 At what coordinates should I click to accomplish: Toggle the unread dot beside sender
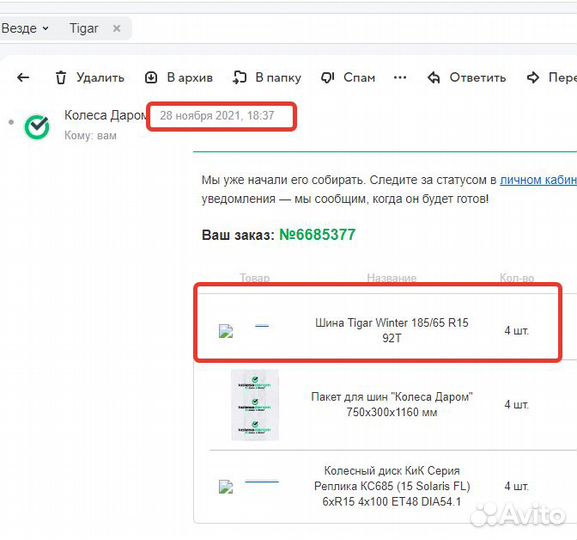pyautogui.click(x=11, y=122)
